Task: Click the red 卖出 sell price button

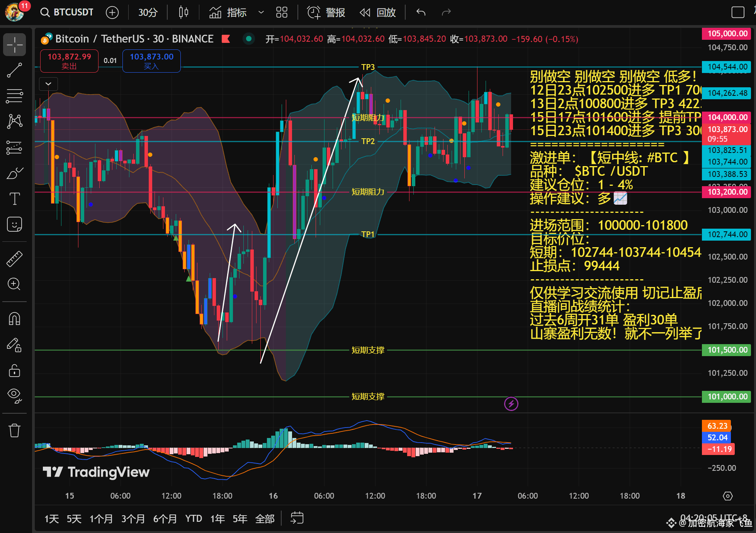Action: click(69, 61)
